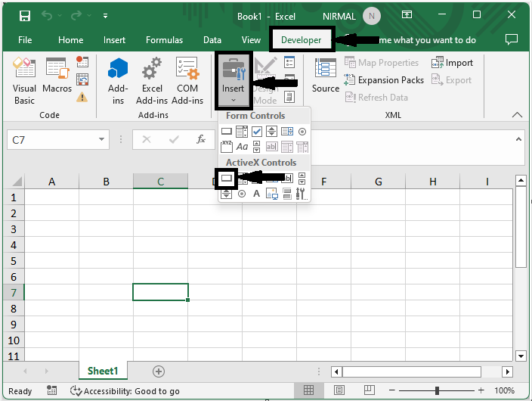Expand the formula bar

click(518, 139)
